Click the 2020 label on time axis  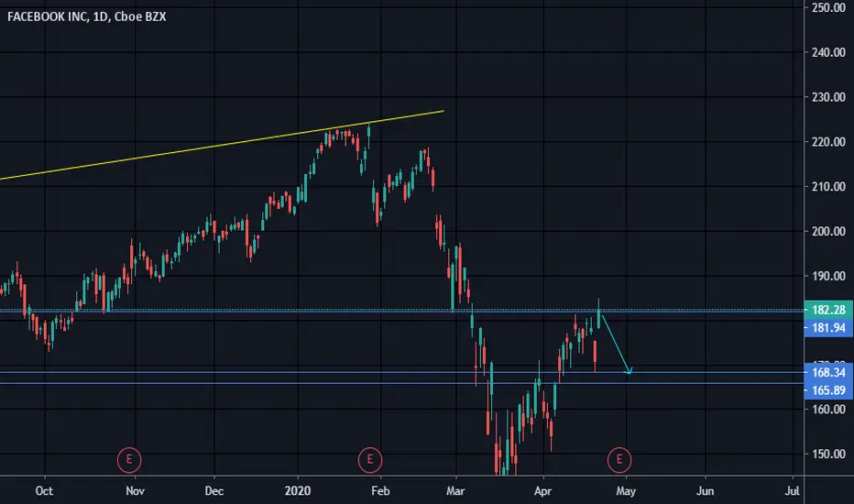click(298, 491)
